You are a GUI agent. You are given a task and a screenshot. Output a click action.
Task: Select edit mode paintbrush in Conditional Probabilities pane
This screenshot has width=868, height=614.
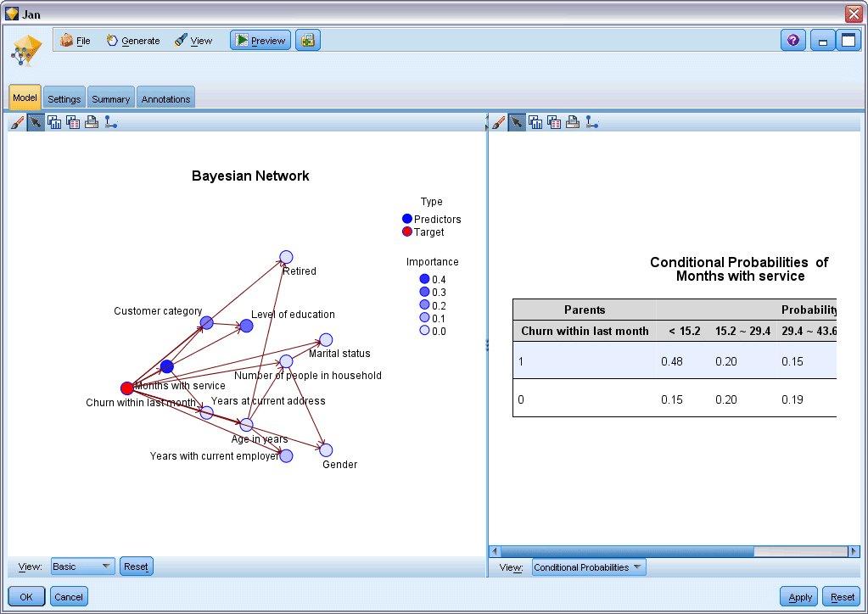498,122
